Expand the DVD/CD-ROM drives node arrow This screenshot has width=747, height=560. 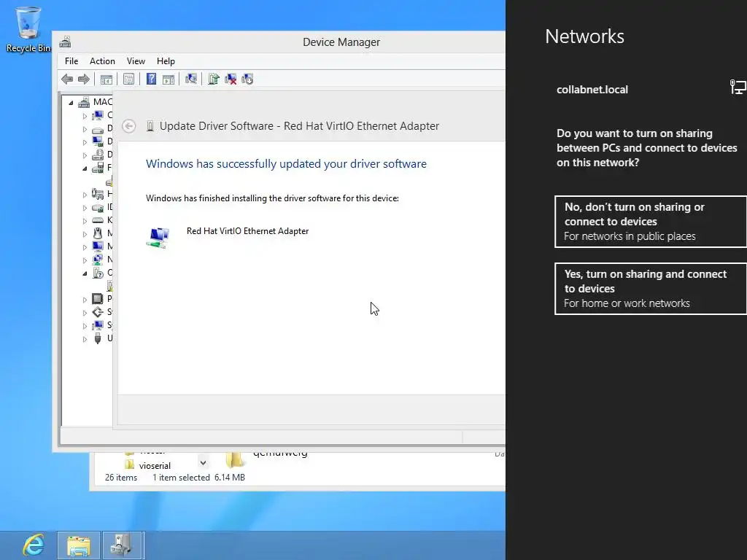tap(85, 155)
